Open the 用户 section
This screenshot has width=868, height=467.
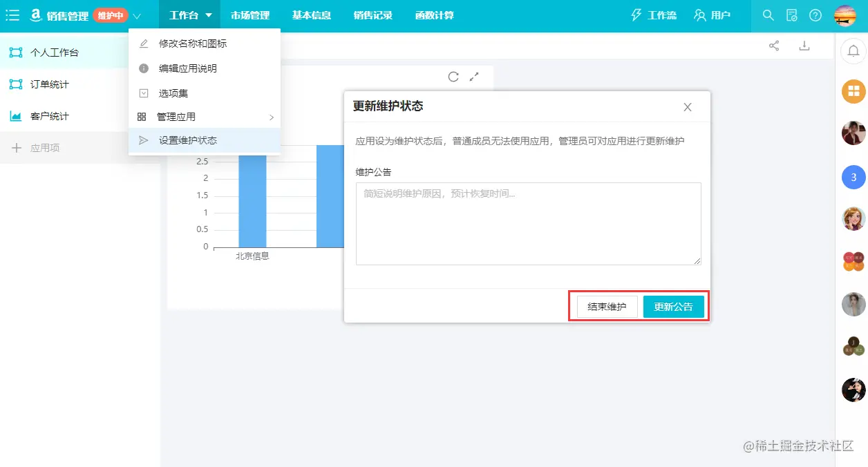[x=713, y=15]
